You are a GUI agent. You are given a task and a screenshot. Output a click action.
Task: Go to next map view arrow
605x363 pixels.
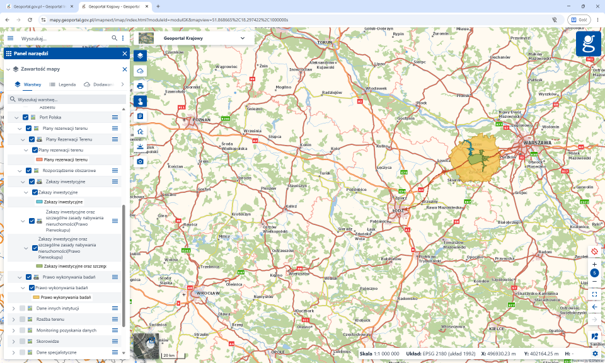click(594, 319)
